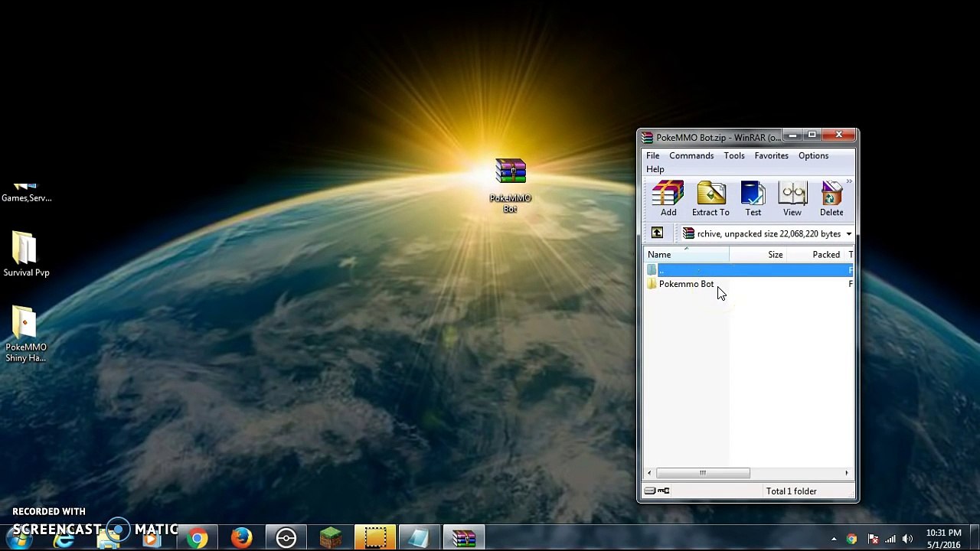Click the Add button in WinRAR toolbar
Viewport: 980px width, 551px height.
click(x=668, y=199)
